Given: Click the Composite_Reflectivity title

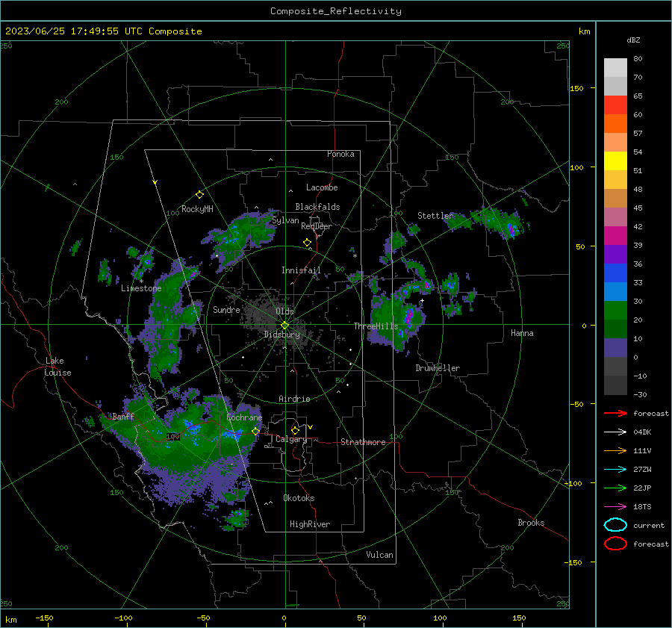Looking at the screenshot, I should [x=336, y=11].
